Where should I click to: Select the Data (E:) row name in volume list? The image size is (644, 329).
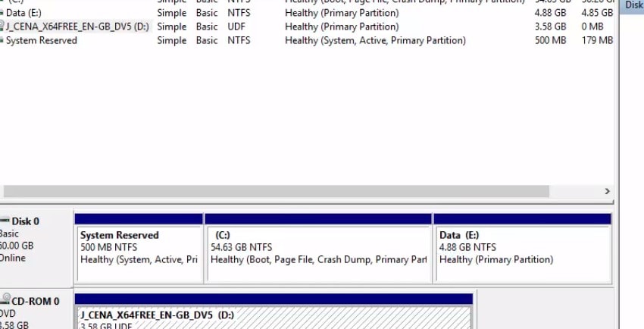click(x=23, y=13)
